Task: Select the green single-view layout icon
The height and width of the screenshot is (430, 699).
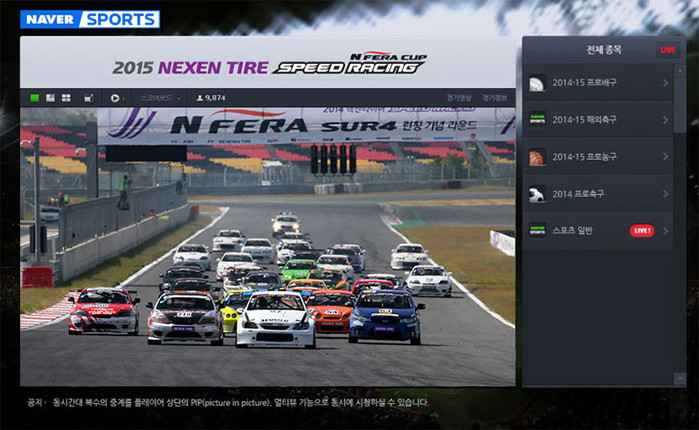Action: (34, 98)
